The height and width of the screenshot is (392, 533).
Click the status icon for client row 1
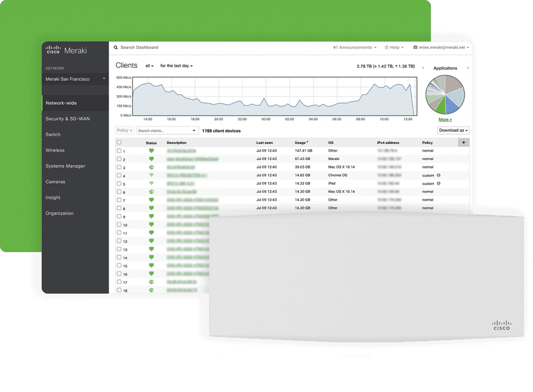click(151, 151)
